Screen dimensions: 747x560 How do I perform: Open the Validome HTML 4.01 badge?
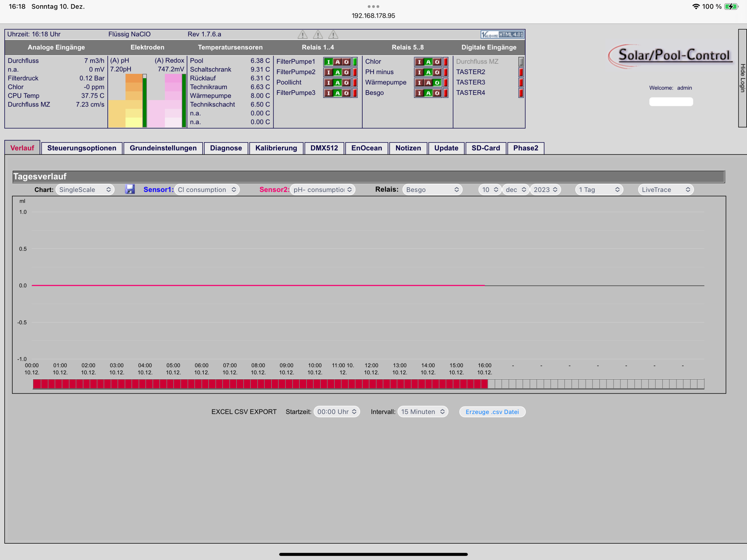[x=502, y=34]
